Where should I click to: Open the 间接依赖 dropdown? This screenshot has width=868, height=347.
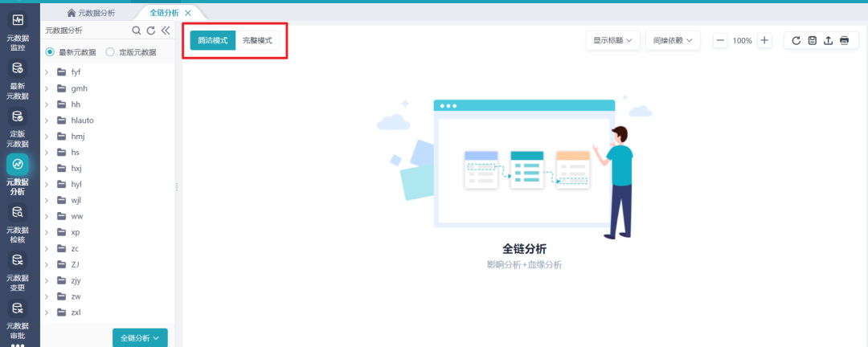click(673, 40)
